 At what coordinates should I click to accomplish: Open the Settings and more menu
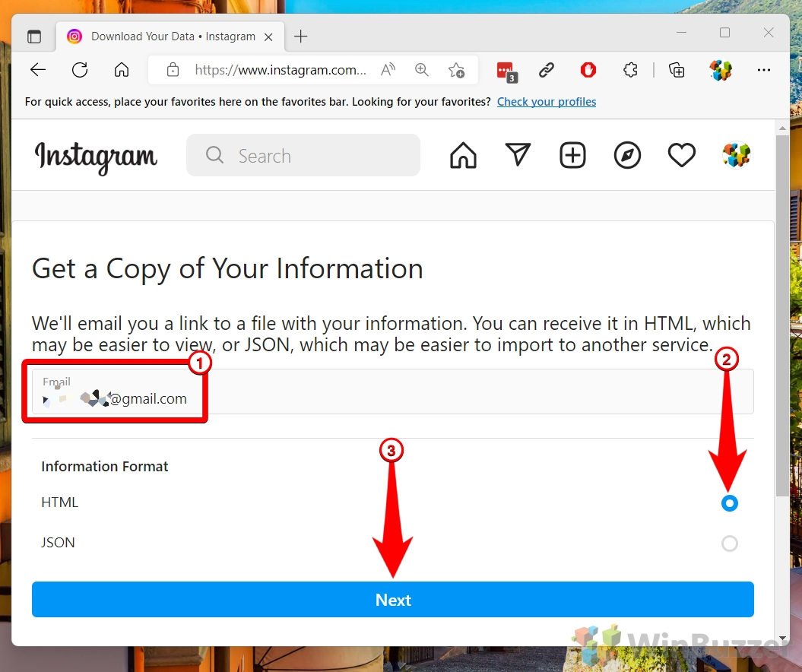[764, 69]
